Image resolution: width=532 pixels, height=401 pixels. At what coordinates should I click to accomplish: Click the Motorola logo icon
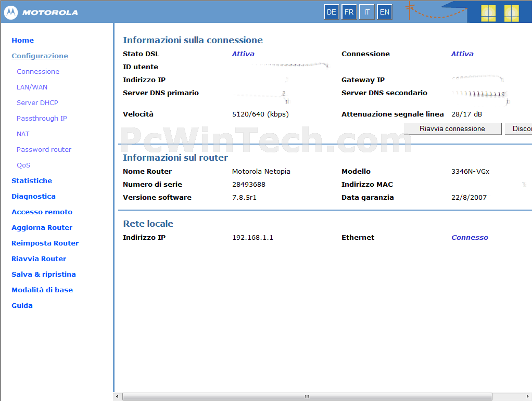[11, 12]
